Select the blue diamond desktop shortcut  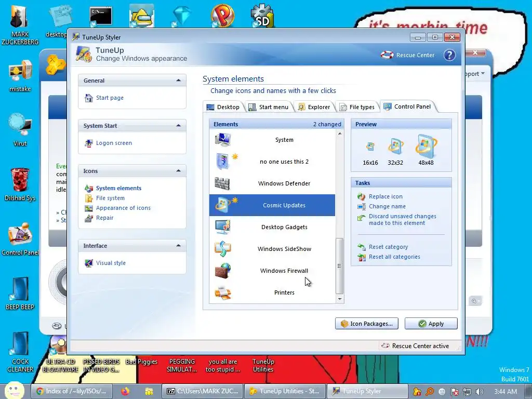[181, 16]
